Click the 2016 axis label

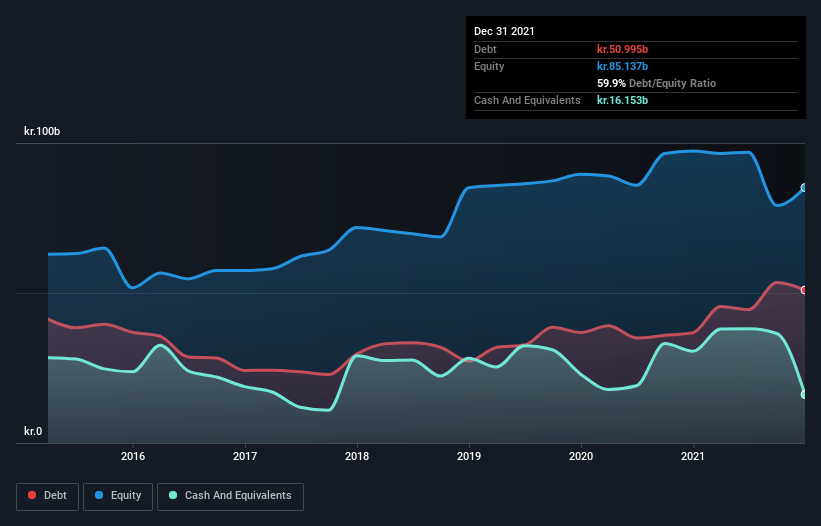pyautogui.click(x=133, y=456)
